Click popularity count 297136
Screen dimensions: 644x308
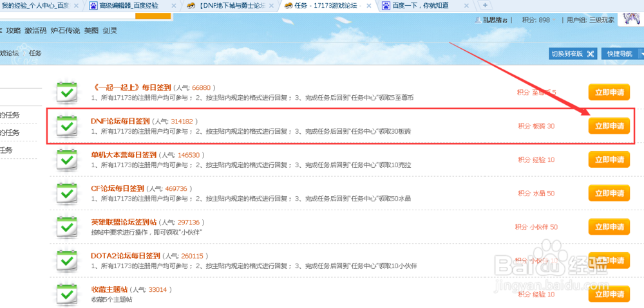point(189,222)
